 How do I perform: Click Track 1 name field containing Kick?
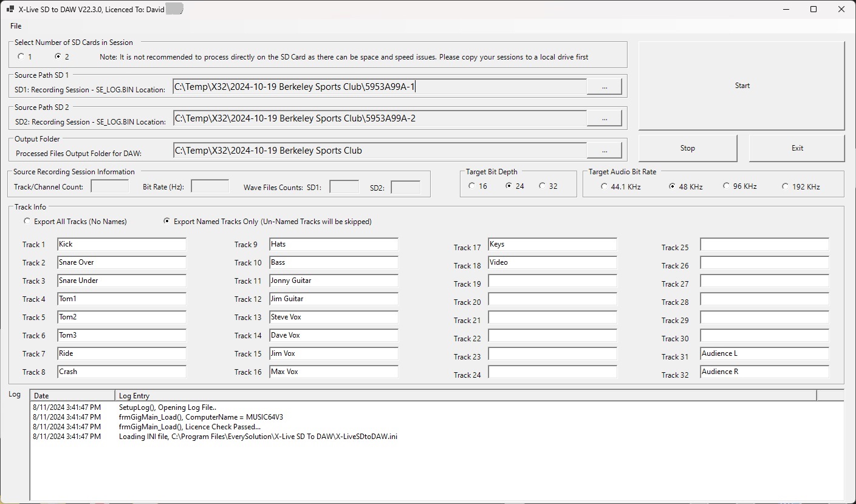tap(122, 244)
